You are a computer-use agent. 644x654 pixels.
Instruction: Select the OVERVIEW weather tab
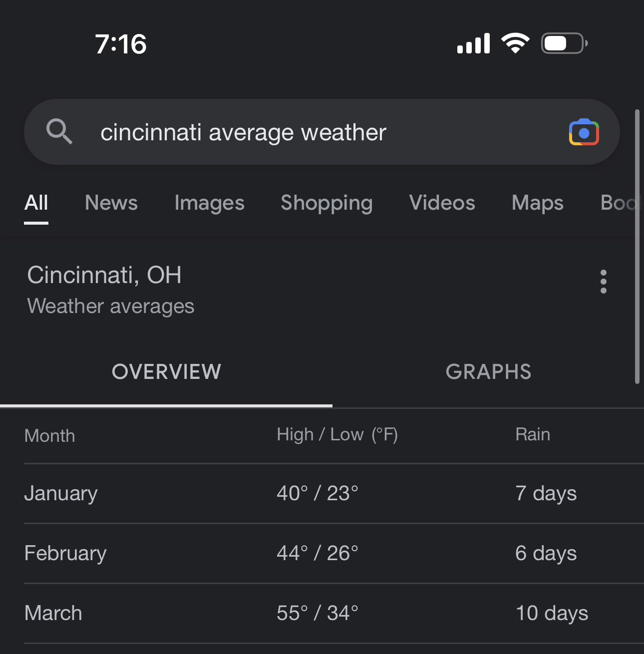click(166, 372)
